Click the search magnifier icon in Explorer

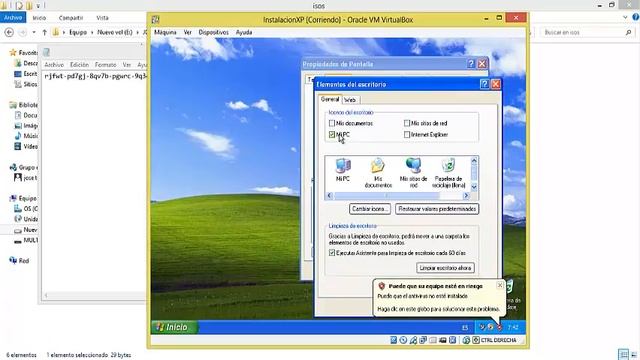629,32
